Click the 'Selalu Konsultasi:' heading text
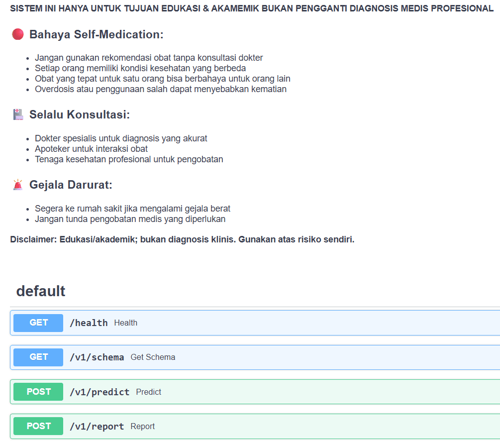500x448 pixels. tap(79, 114)
